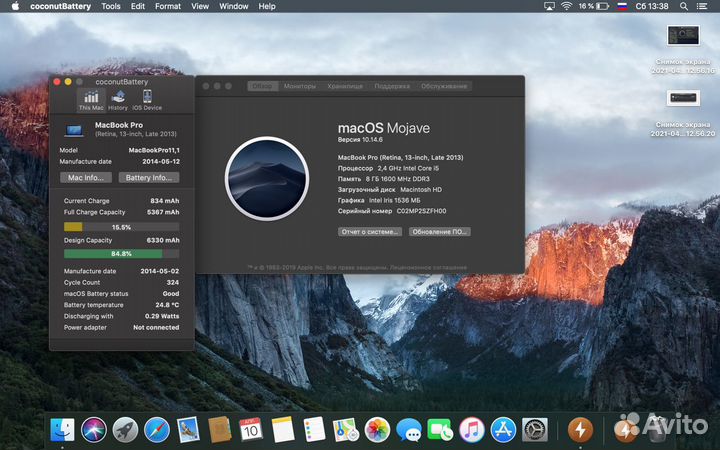Image resolution: width=720 pixels, height=450 pixels.
Task: Open Notification Center menu bar icon
Action: point(702,6)
